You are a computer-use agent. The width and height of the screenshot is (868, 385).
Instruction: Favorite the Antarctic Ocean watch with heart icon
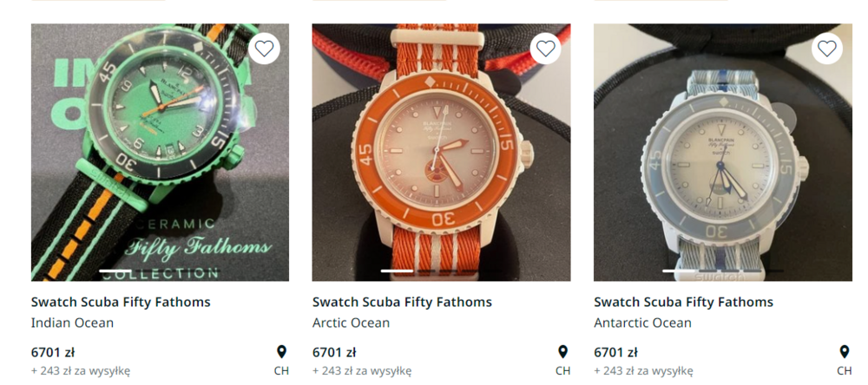pyautogui.click(x=826, y=49)
